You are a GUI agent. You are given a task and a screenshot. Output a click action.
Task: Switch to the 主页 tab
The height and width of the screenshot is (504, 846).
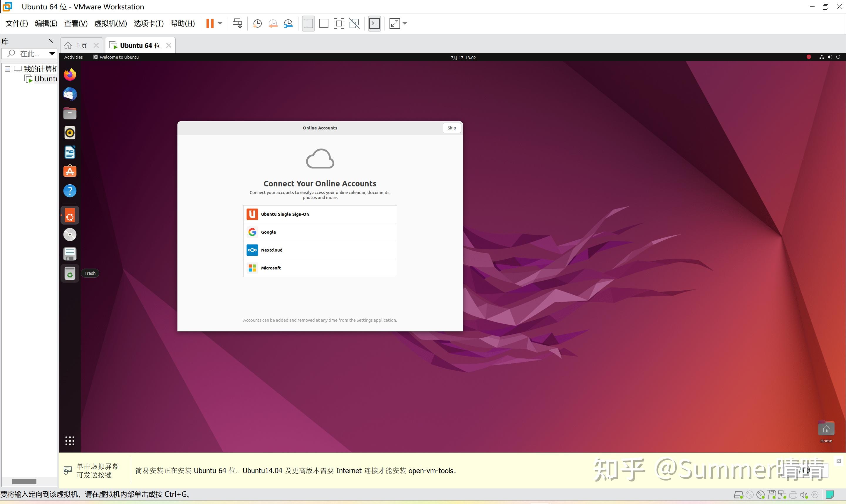click(80, 45)
